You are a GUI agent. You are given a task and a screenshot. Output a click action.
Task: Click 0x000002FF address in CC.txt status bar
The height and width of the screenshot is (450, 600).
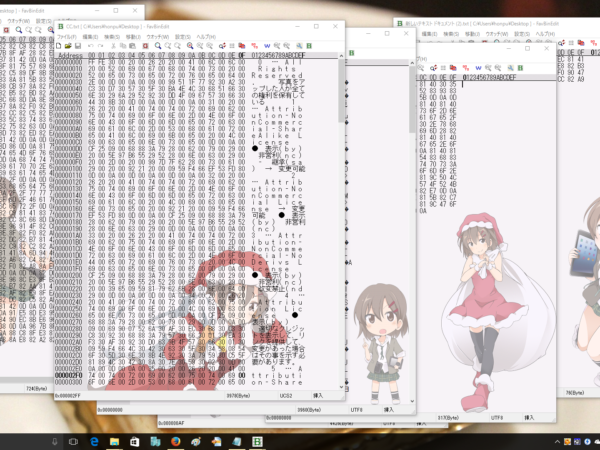68,396
